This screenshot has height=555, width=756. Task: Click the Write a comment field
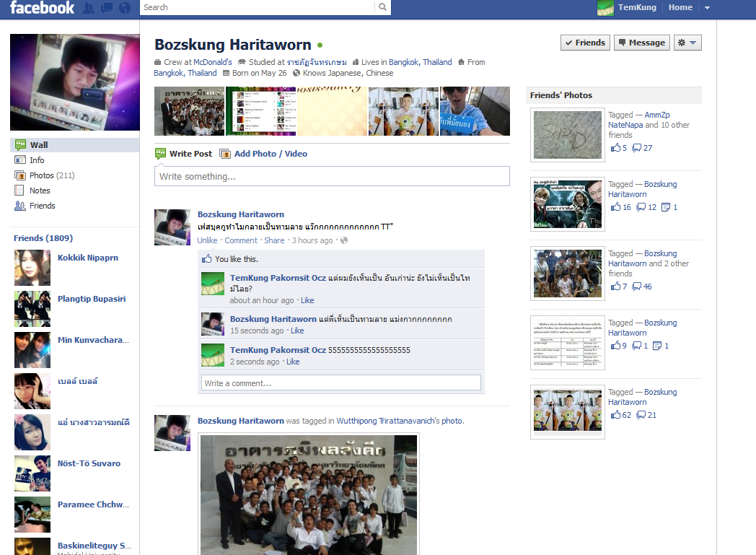341,383
